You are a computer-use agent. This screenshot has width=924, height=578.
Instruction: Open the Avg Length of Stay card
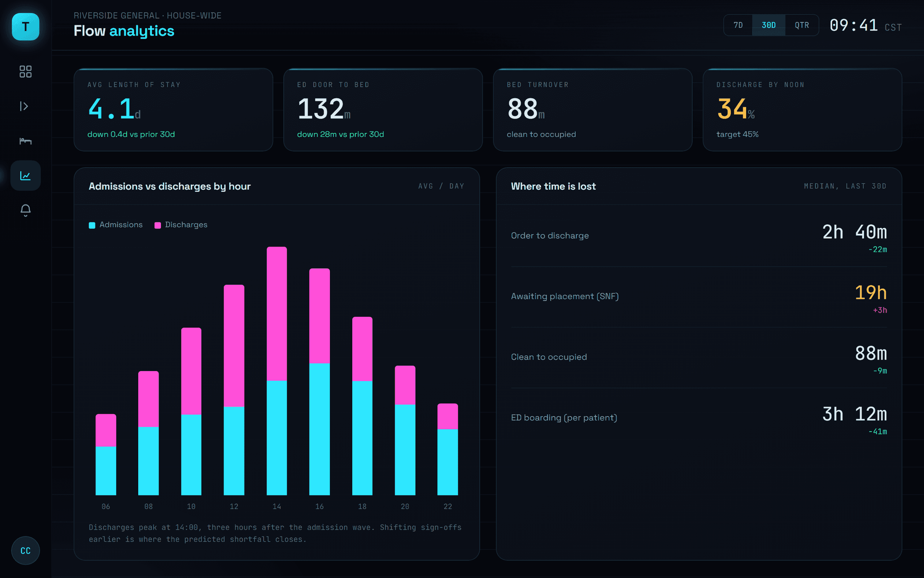(x=173, y=110)
